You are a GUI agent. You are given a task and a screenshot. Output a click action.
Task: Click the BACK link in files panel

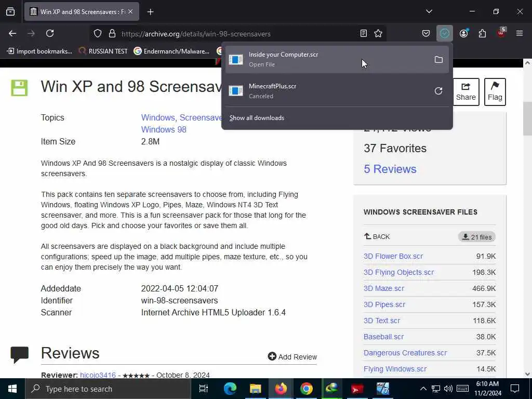(x=377, y=236)
